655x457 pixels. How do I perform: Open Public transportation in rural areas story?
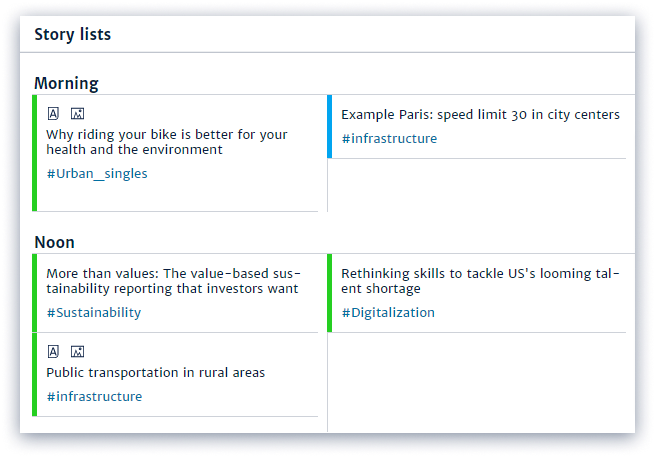tap(155, 373)
